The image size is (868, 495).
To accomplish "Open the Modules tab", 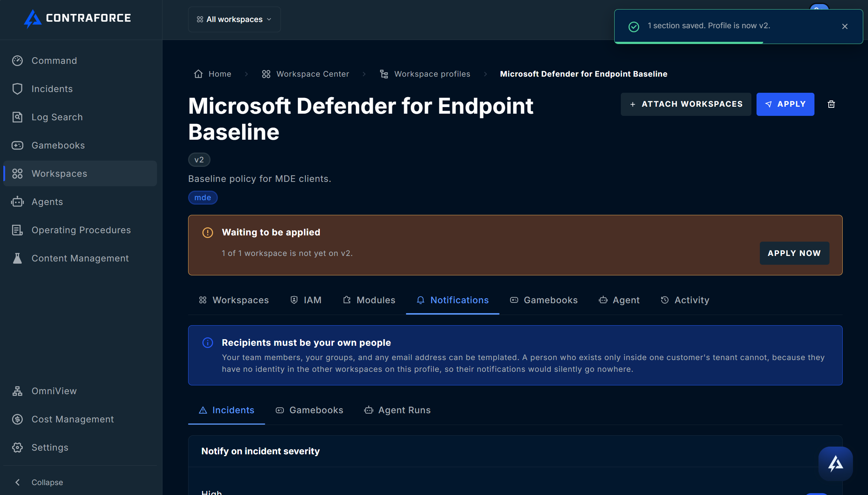I will pyautogui.click(x=369, y=300).
